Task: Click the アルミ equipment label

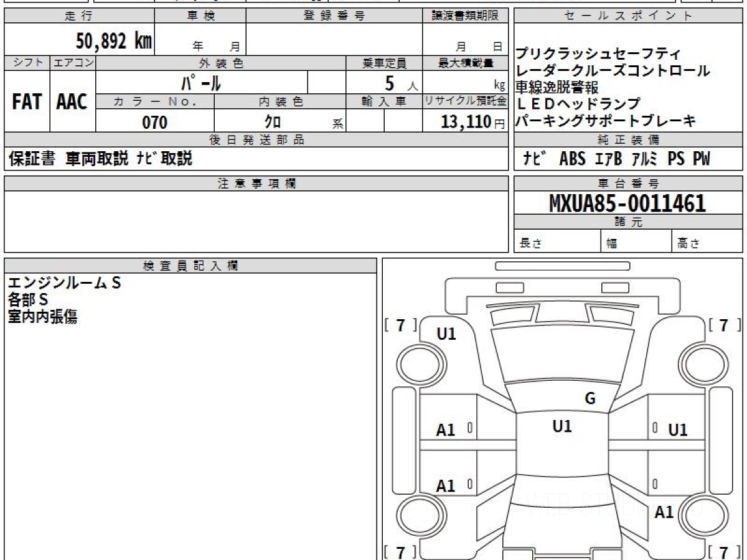Action: coord(646,159)
